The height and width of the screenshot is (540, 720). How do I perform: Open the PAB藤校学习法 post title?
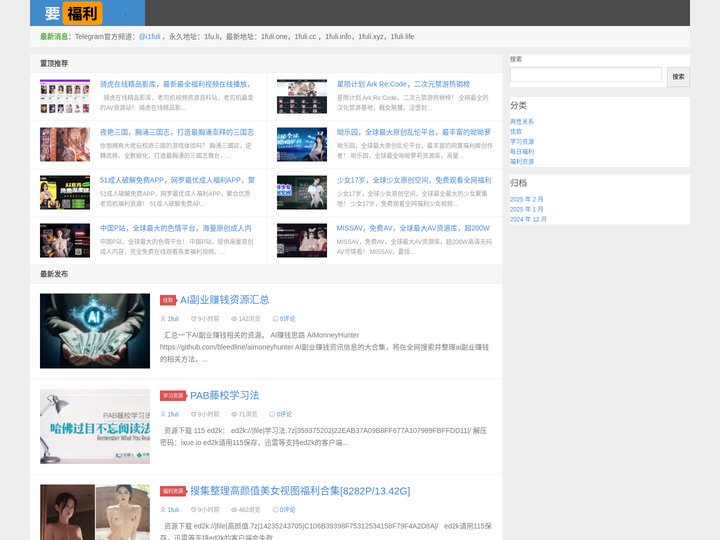225,395
